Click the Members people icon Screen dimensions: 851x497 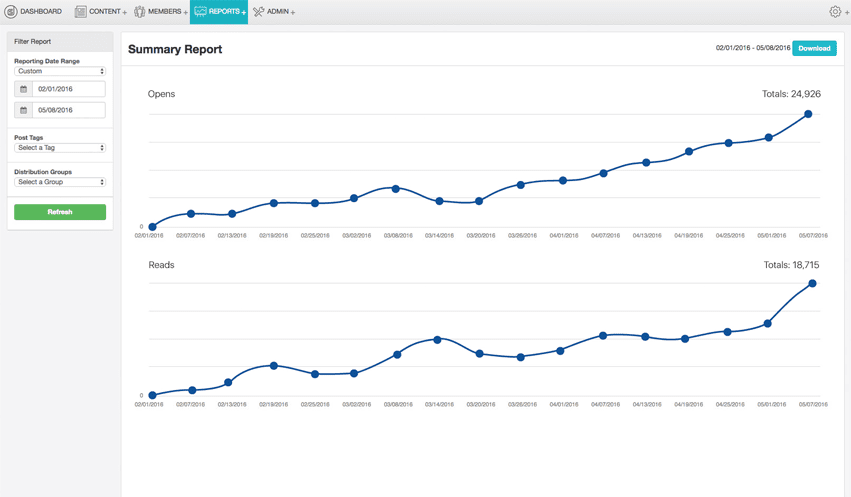(x=139, y=12)
